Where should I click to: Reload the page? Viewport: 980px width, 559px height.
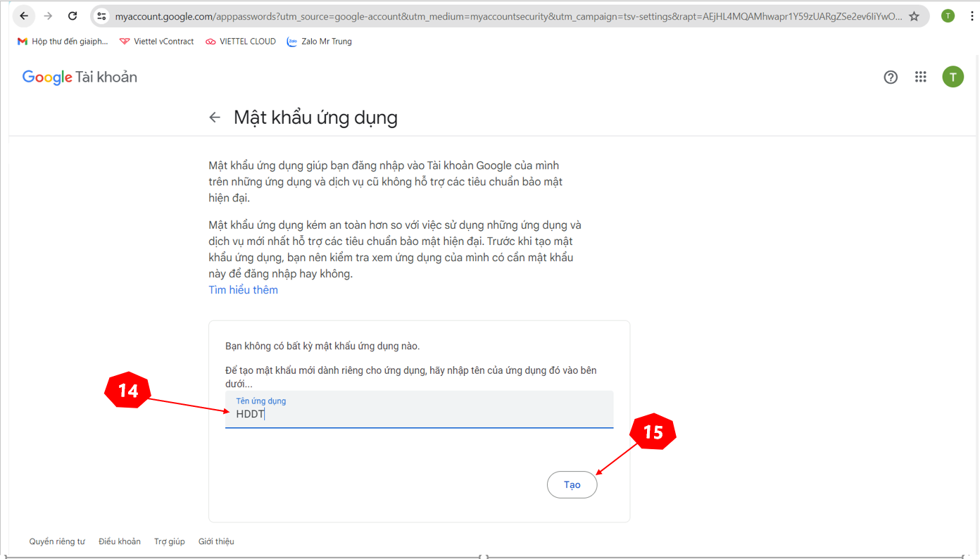73,15
